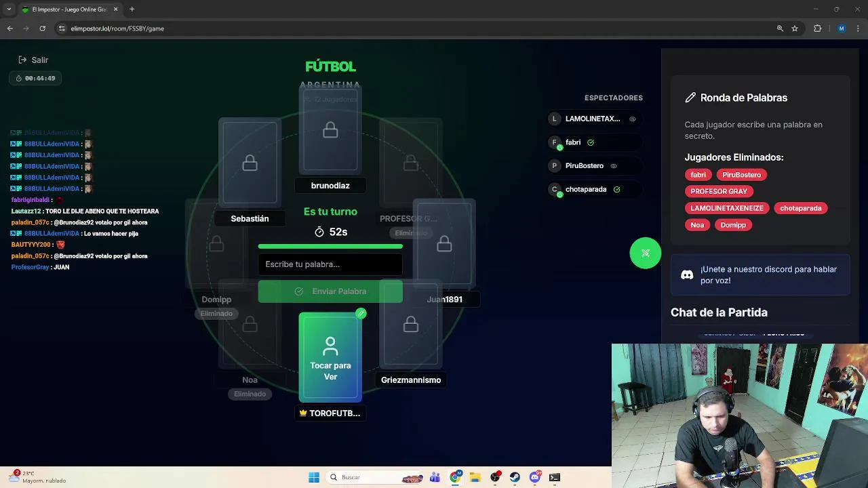Screen dimensions: 868x488
Task: Click the 'Chat de la Partida' heading
Action: coord(719,312)
